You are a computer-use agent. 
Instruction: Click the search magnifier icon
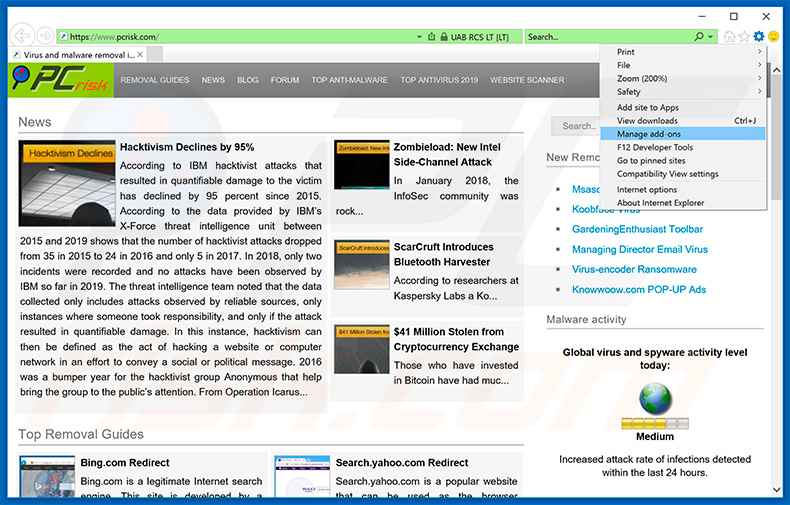(x=699, y=36)
